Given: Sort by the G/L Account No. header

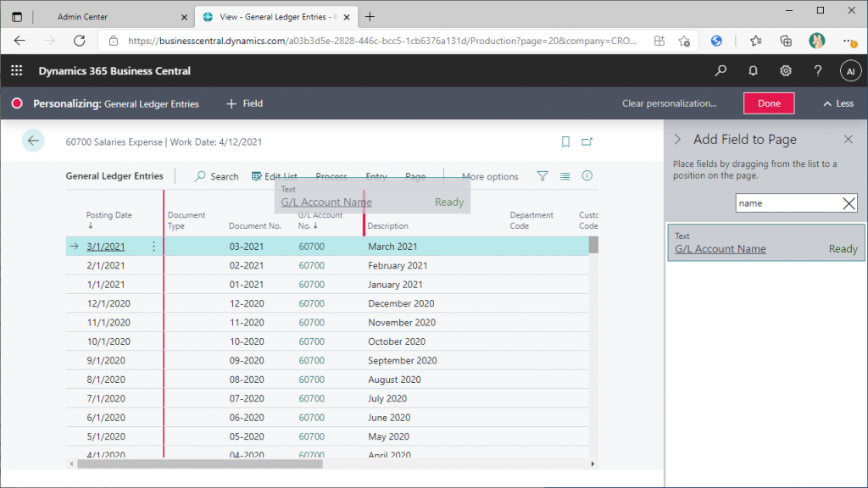Looking at the screenshot, I should click(320, 220).
